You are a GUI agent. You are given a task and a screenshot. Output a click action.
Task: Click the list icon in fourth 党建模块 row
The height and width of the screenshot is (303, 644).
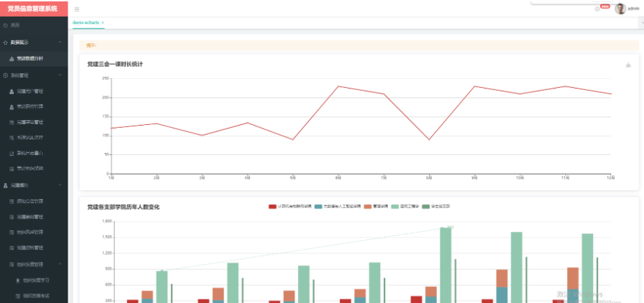tap(11, 248)
